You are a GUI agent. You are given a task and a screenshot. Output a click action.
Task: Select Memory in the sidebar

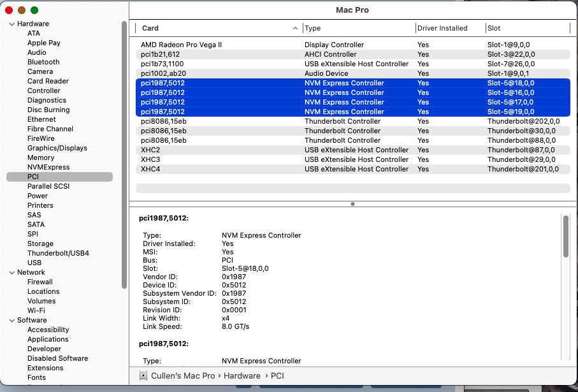(41, 158)
